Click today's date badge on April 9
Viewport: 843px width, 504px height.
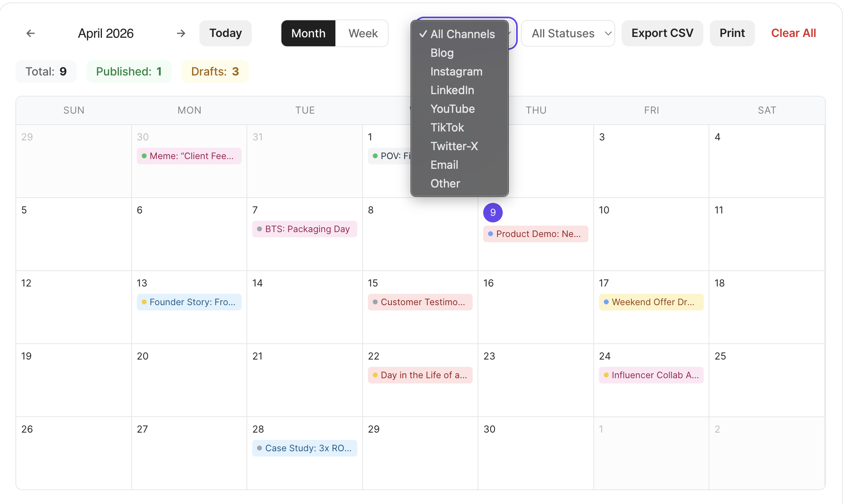coord(493,212)
